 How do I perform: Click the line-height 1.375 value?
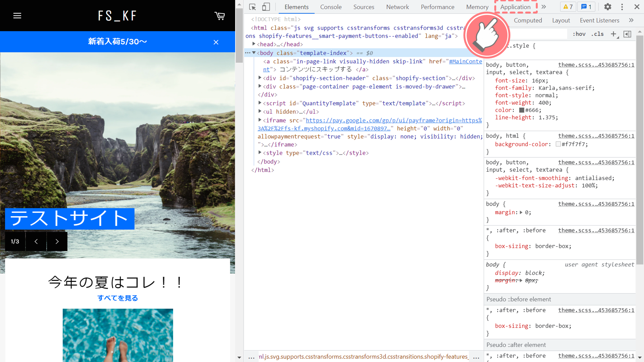[547, 117]
